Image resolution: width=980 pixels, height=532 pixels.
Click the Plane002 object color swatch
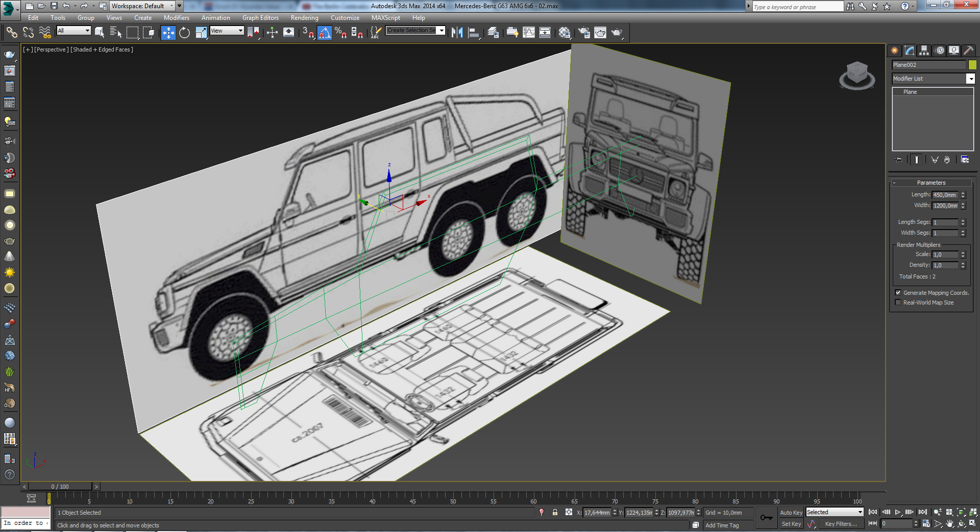tap(972, 65)
